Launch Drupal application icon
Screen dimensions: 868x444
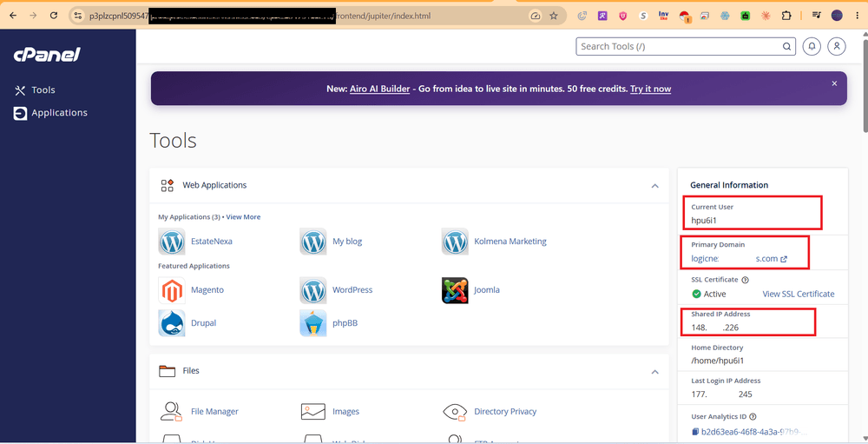(172, 323)
